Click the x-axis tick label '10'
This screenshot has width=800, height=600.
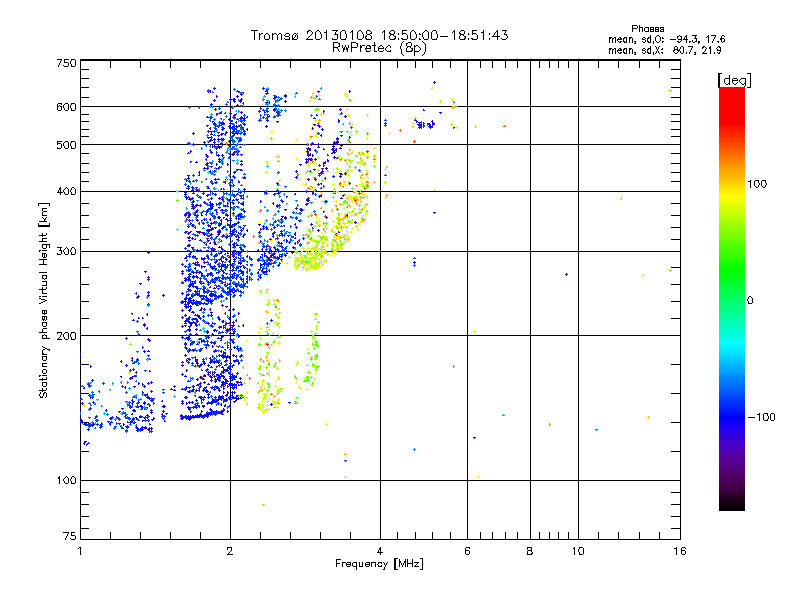coord(578,551)
